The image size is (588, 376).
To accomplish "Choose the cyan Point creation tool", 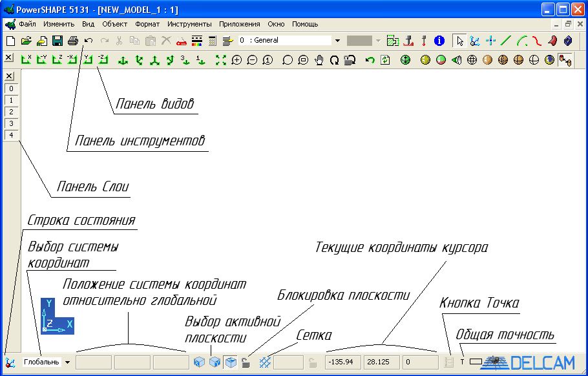I will (x=490, y=41).
